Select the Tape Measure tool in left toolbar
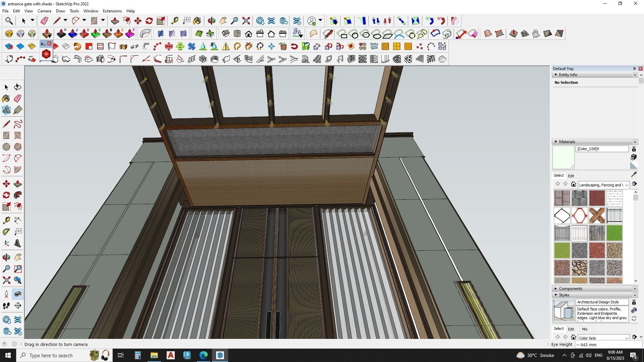 pos(6,220)
